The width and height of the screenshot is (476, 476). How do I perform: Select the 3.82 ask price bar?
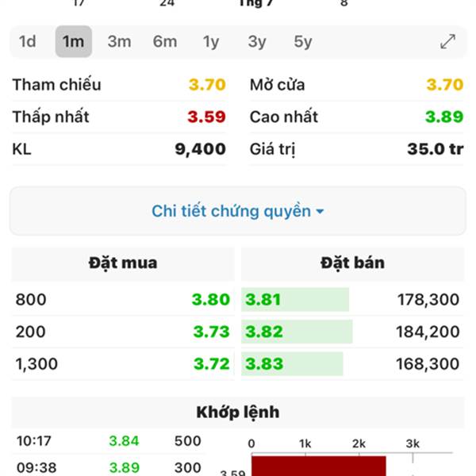click(297, 332)
